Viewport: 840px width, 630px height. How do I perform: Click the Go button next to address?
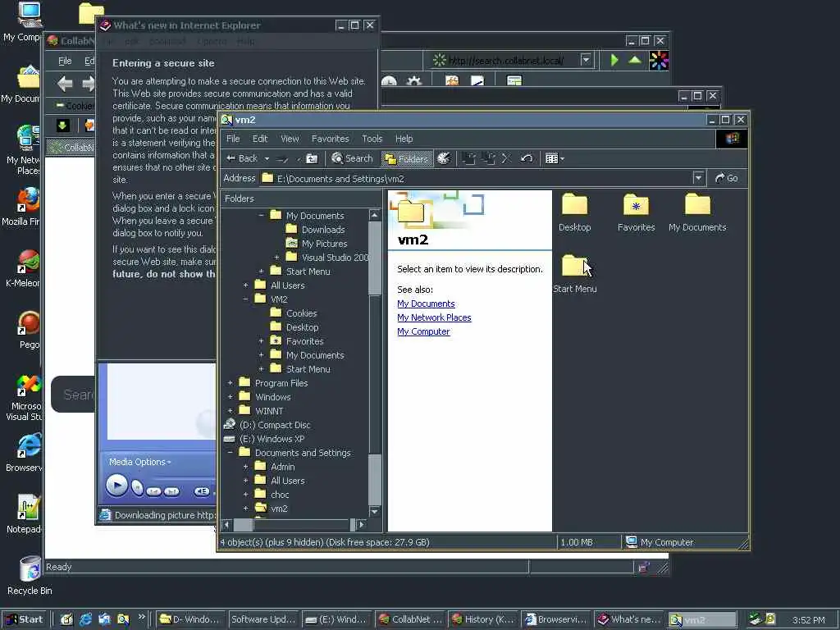tap(727, 178)
